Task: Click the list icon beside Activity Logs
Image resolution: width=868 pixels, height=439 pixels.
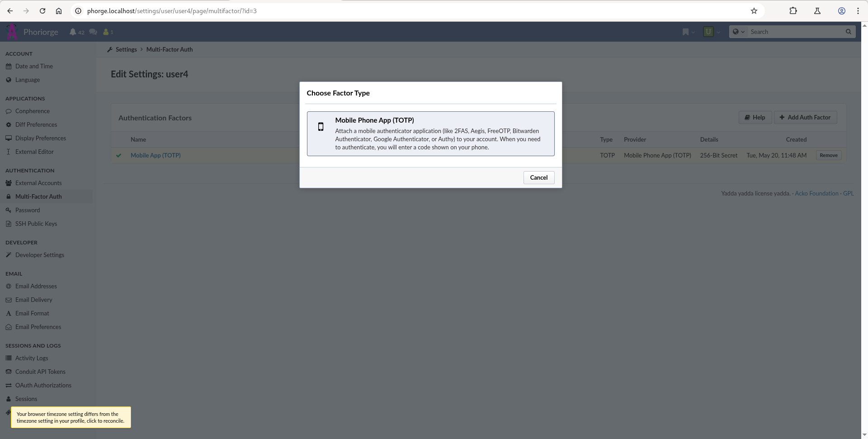Action: click(9, 358)
